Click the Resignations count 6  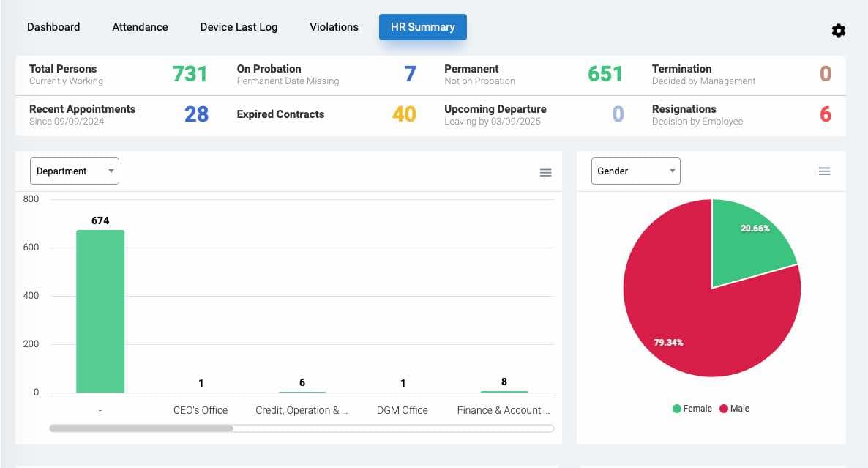pyautogui.click(x=826, y=114)
